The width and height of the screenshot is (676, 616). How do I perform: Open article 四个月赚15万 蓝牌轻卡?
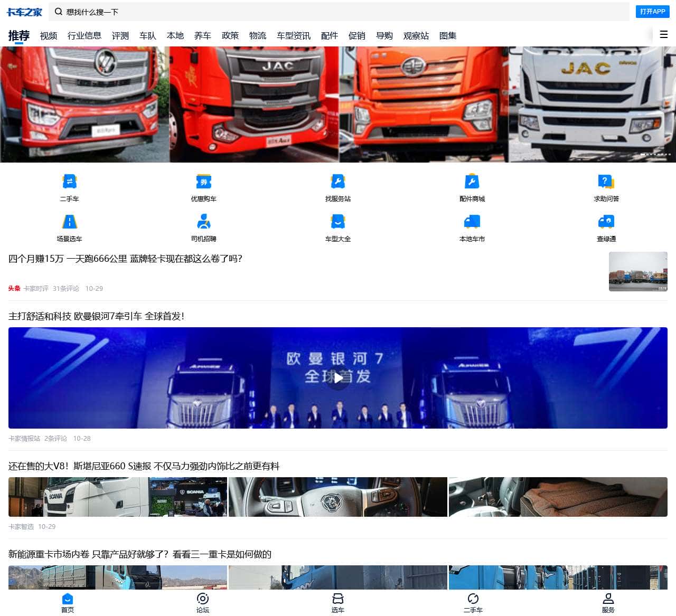125,259
